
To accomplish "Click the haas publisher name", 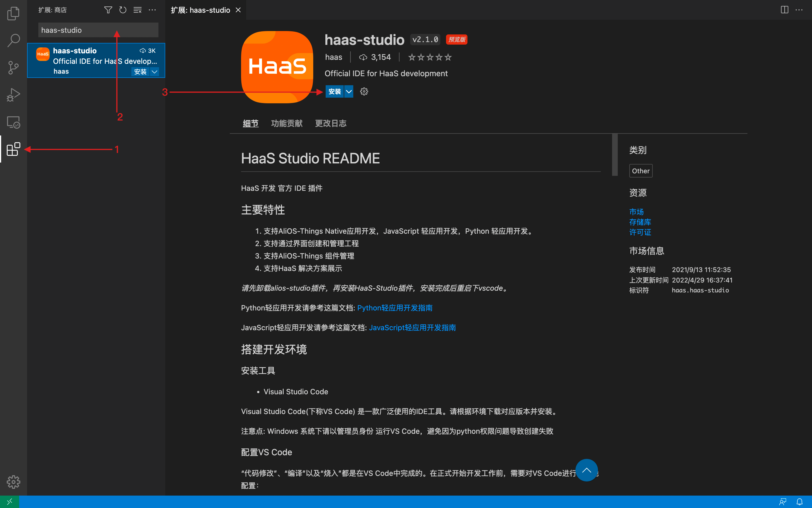I will pyautogui.click(x=334, y=58).
